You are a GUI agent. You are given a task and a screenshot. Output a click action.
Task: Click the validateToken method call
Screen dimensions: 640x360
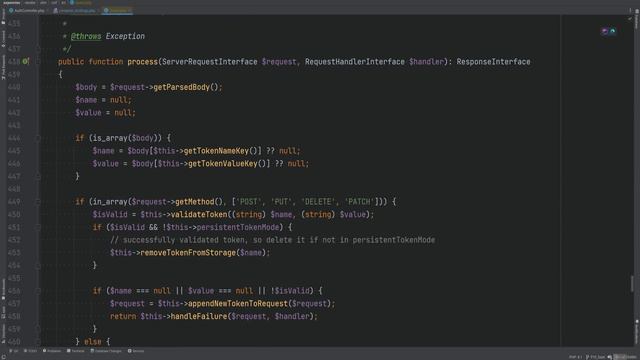click(199, 214)
